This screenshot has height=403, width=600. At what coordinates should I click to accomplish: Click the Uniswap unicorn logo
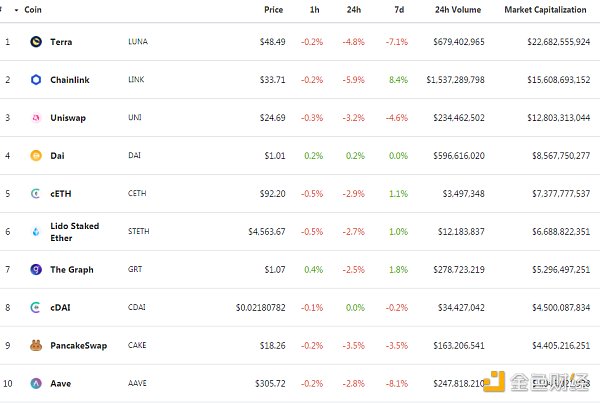36,118
